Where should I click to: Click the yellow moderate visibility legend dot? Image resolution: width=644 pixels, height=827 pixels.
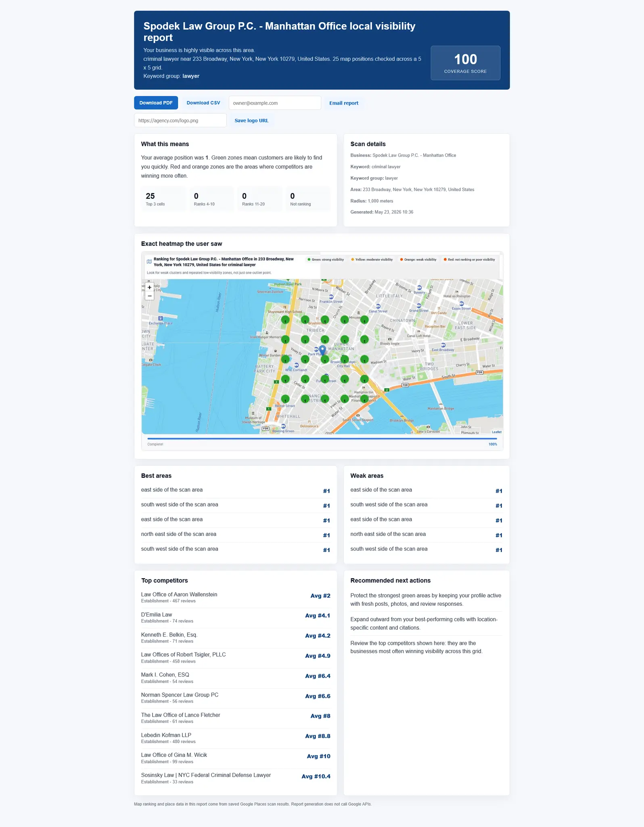point(353,260)
